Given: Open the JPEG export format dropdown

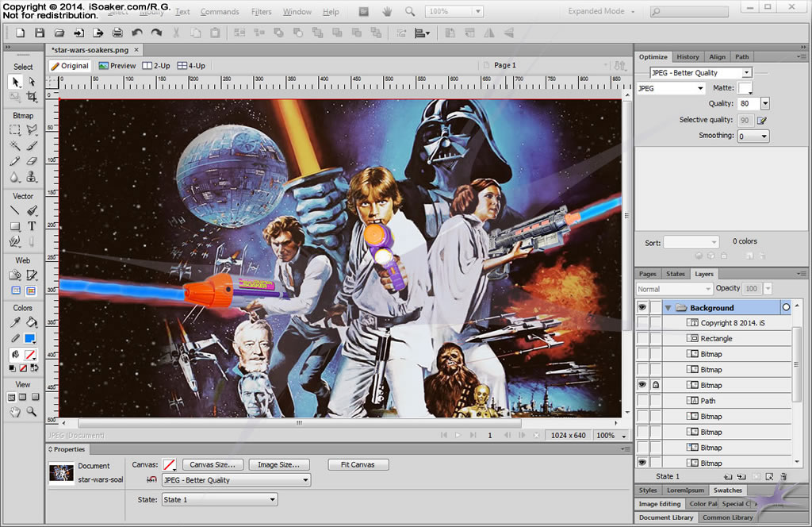Looking at the screenshot, I should click(x=700, y=88).
